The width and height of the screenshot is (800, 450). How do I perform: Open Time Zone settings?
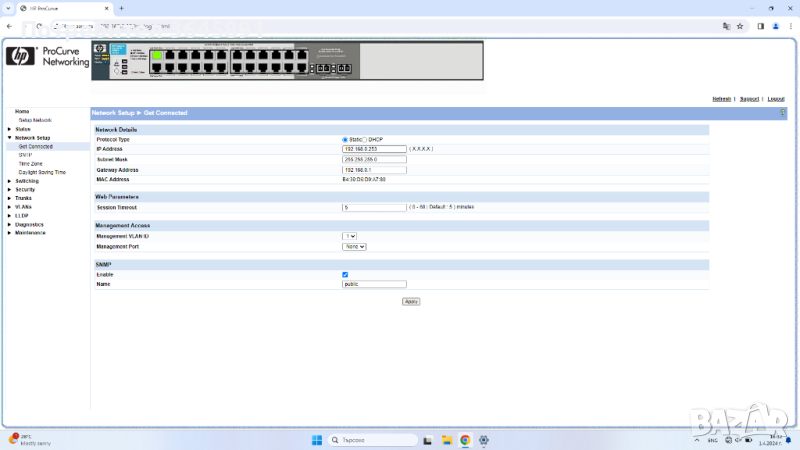pyautogui.click(x=31, y=164)
